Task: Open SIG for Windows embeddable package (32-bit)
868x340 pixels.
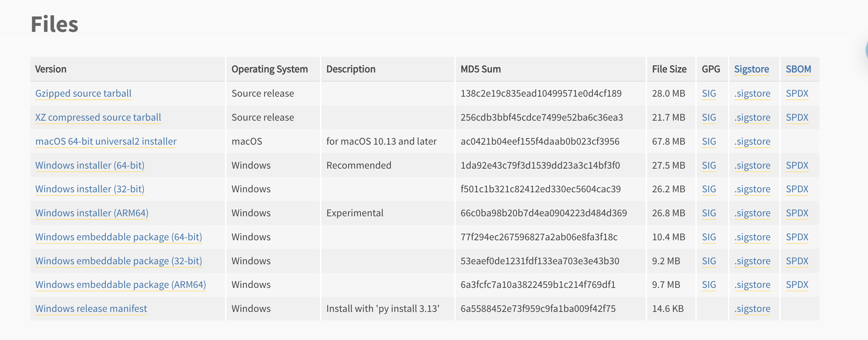Action: (709, 261)
